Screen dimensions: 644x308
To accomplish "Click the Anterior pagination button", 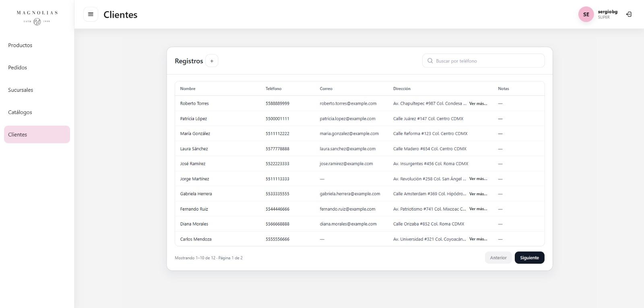I will tap(498, 258).
